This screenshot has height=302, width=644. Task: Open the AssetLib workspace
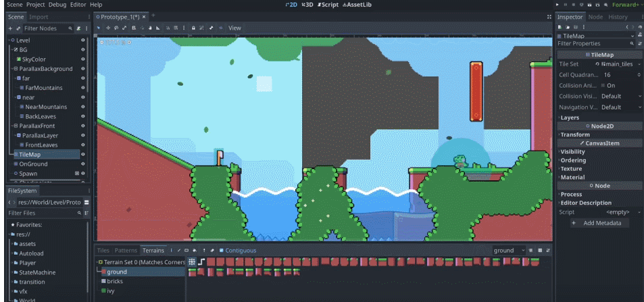tap(358, 5)
